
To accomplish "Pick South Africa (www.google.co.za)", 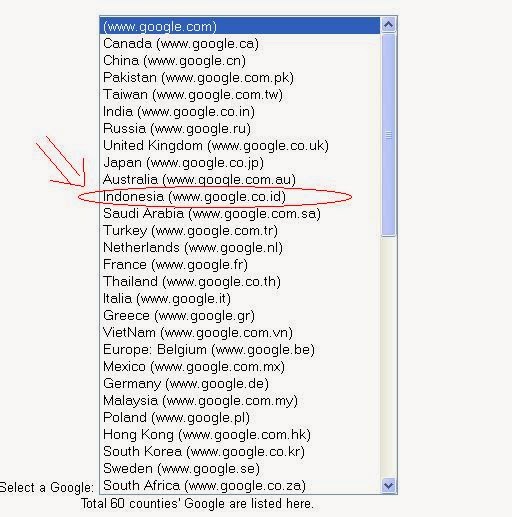I will pyautogui.click(x=240, y=485).
